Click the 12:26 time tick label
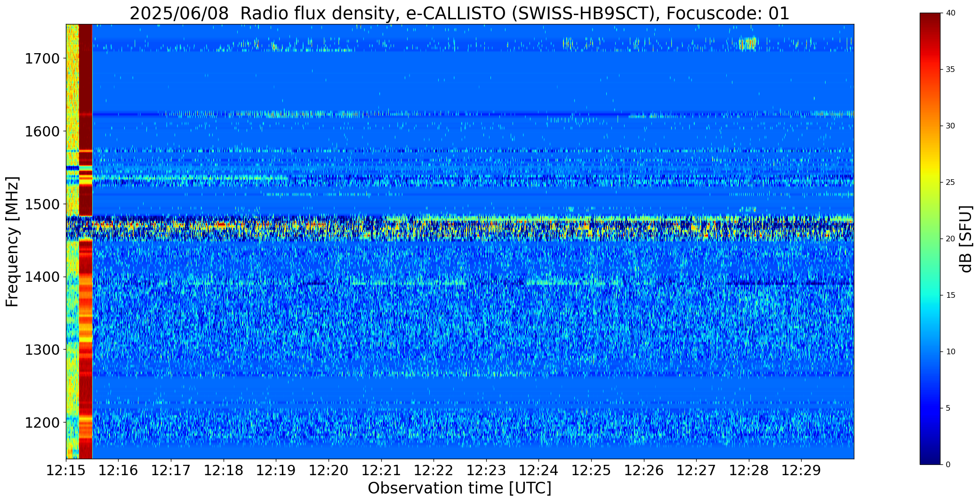This screenshot has height=502, width=980. pos(644,470)
